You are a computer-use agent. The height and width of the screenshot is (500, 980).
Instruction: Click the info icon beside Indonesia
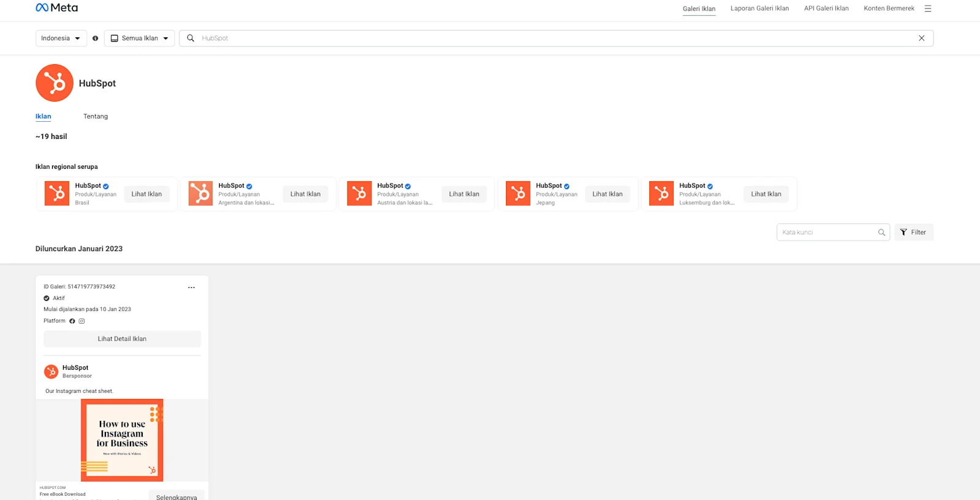pyautogui.click(x=95, y=38)
